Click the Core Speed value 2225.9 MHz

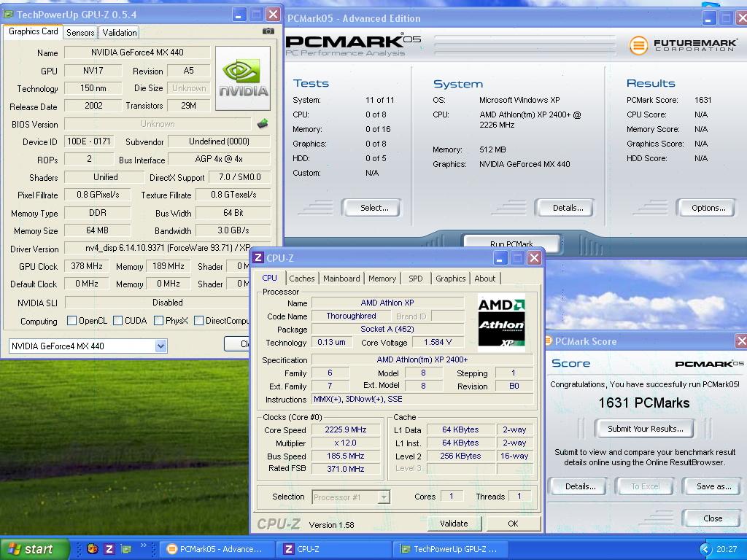coord(346,429)
